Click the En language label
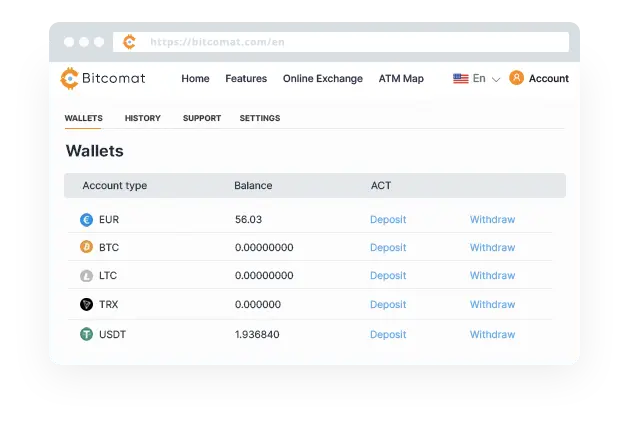The image size is (631, 447). tap(479, 78)
